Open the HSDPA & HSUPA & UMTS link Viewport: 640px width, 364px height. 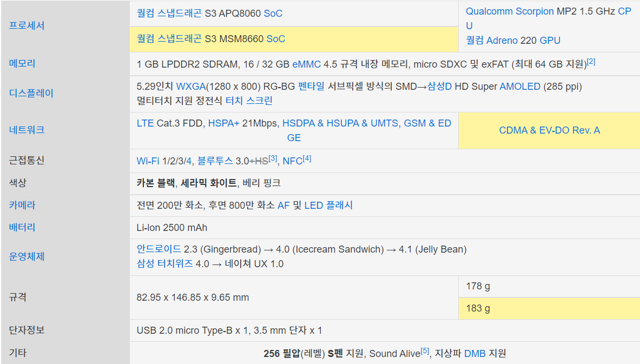tap(340, 123)
